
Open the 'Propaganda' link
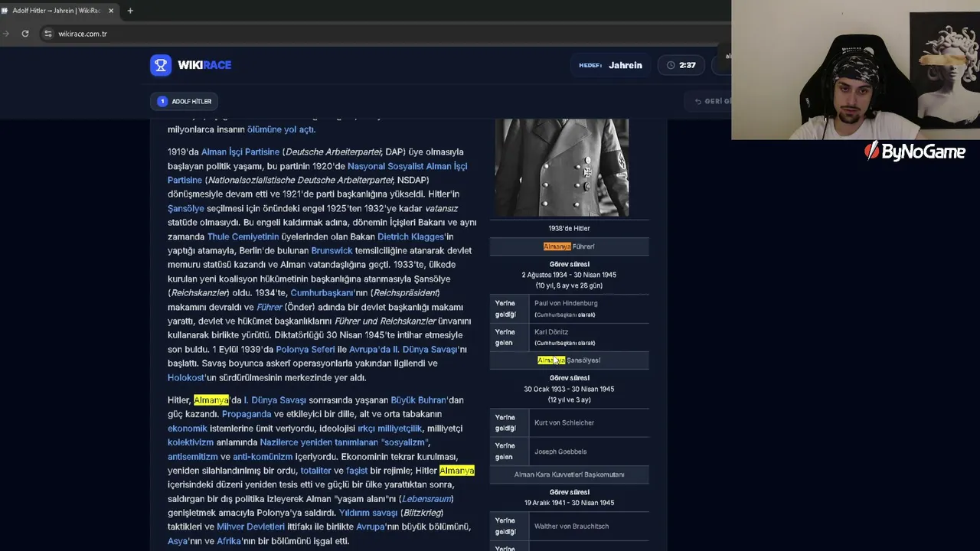pyautogui.click(x=247, y=414)
